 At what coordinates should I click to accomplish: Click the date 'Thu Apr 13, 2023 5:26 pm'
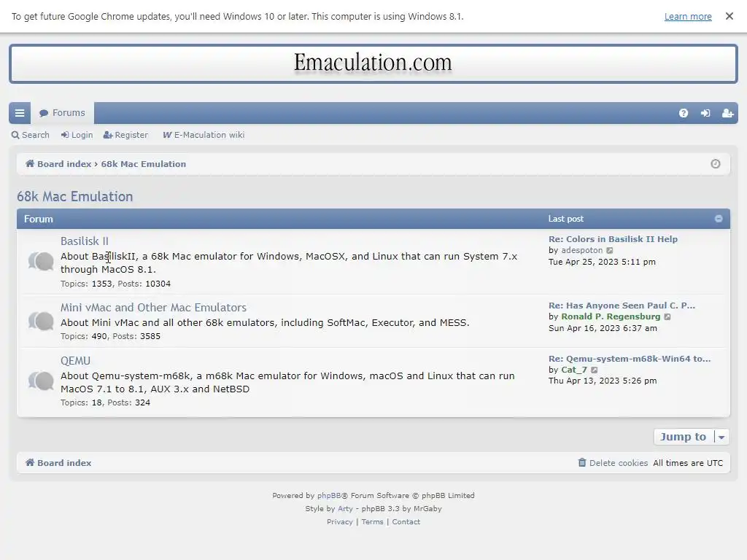603,381
